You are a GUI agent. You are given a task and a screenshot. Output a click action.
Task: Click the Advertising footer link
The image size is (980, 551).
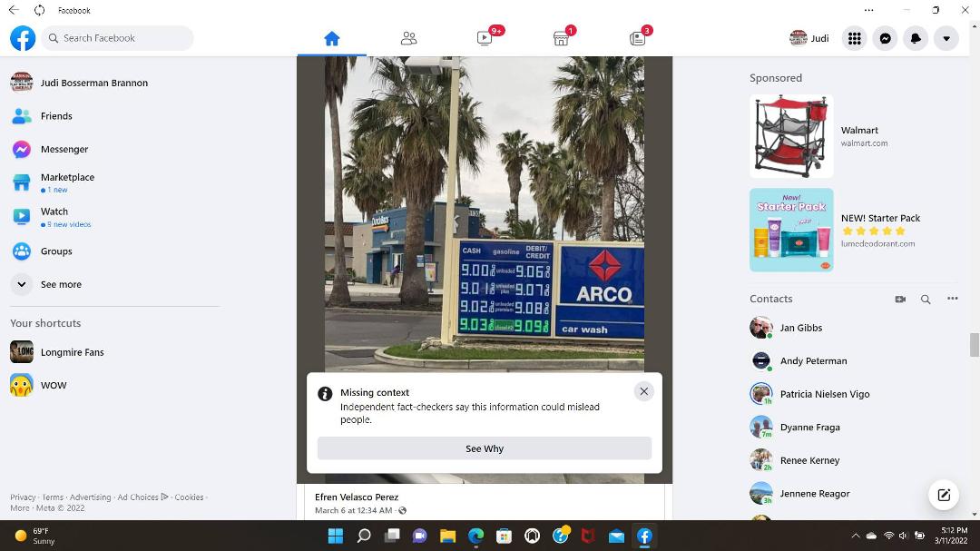(90, 497)
